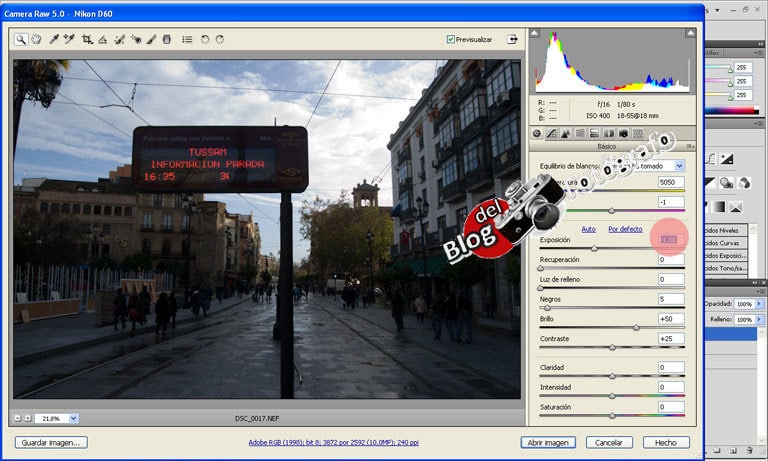Open Presets tab
The height and width of the screenshot is (461, 768).
[x=638, y=133]
